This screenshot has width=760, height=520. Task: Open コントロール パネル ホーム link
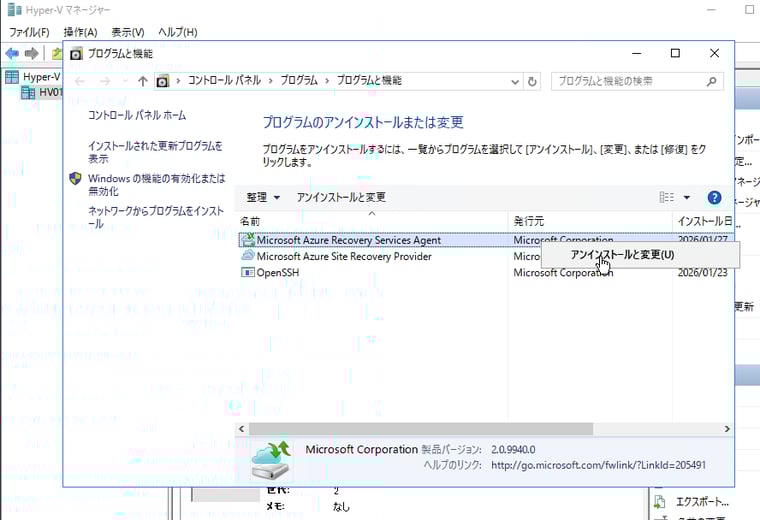137,115
